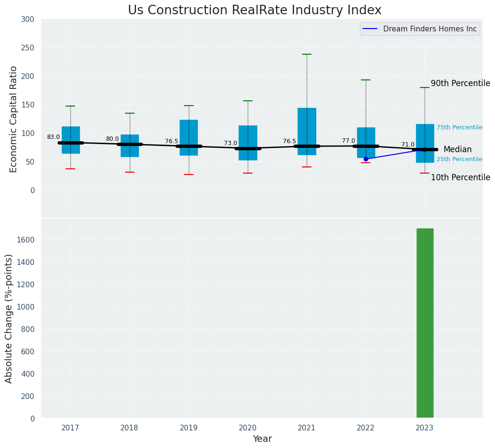This screenshot has width=495, height=448.
Task: Click the chart title text
Action: click(x=254, y=10)
